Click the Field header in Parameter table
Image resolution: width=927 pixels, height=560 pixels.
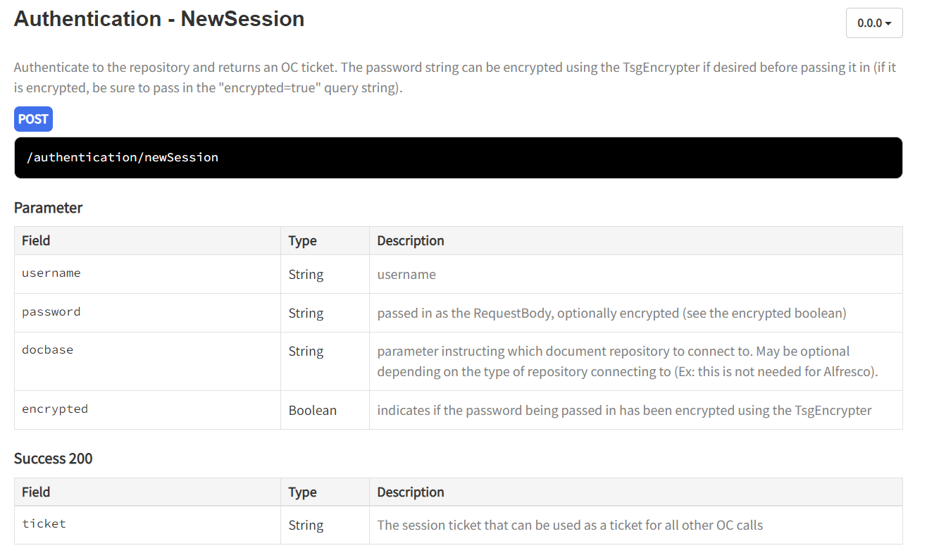point(36,241)
